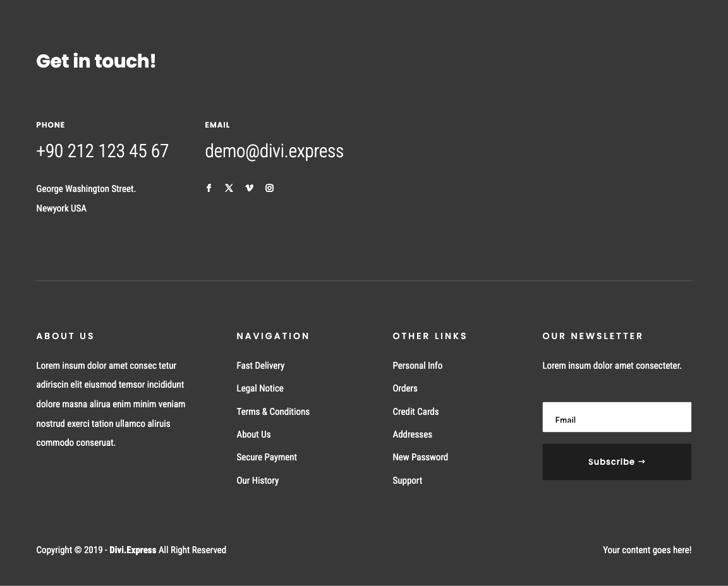This screenshot has width=728, height=586.
Task: Select the Our History link
Action: tap(257, 481)
